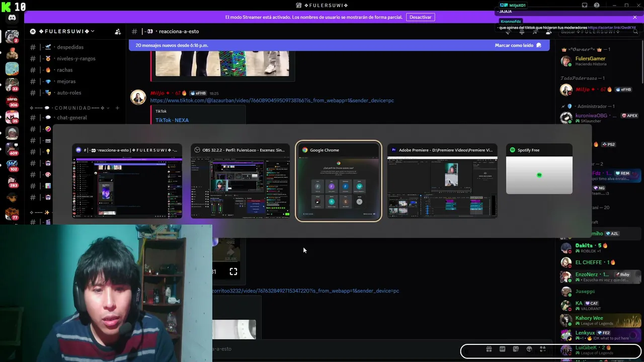Click Miijo's avatar in the chat message
Image resolution: width=644 pixels, height=362 pixels.
(138, 97)
